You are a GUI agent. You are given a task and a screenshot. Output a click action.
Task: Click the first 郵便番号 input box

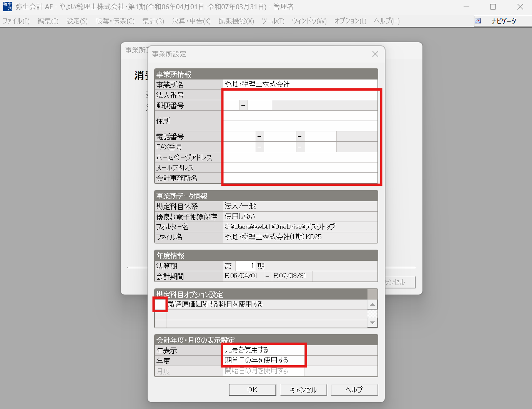tap(231, 105)
